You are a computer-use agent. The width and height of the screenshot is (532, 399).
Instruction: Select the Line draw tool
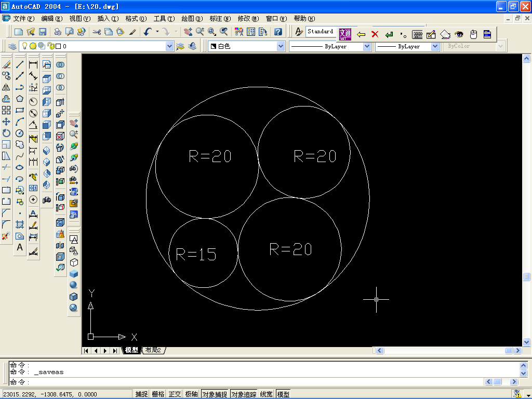[20, 64]
